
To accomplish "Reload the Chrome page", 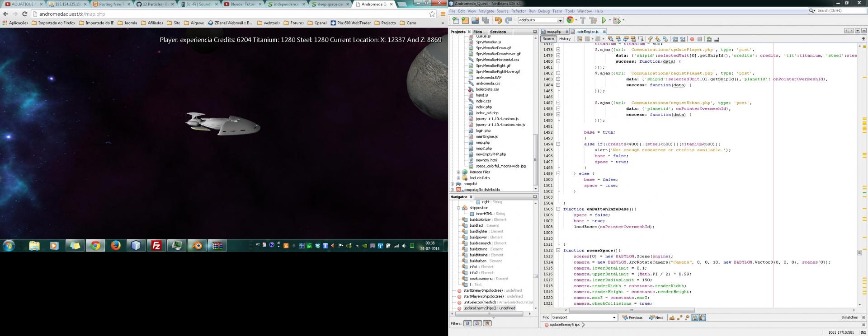I will (25, 14).
